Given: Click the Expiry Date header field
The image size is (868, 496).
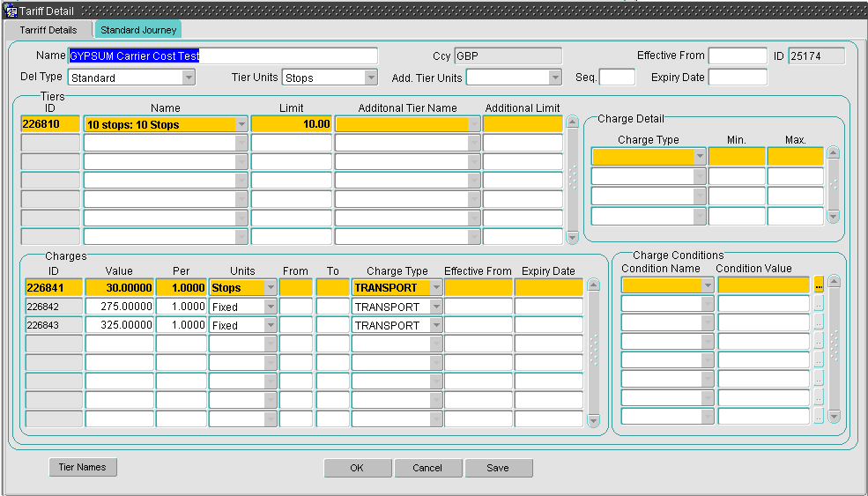Looking at the screenshot, I should 738,78.
